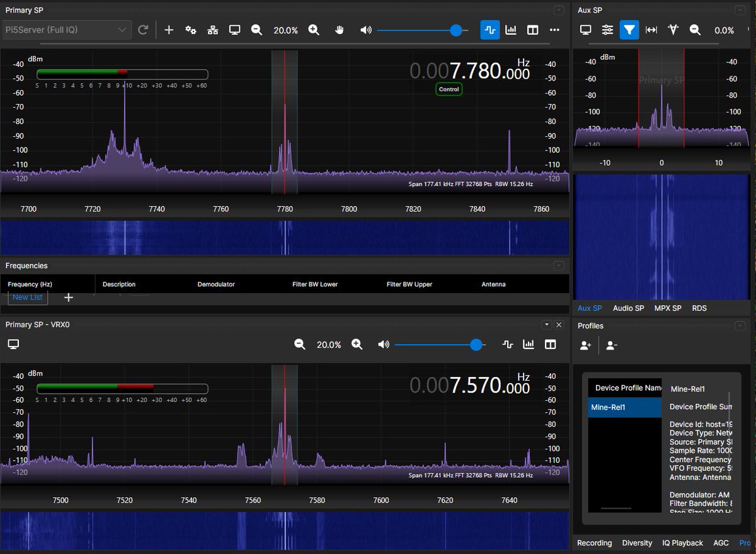The height and width of the screenshot is (554, 756).
Task: Click the Primary SP signal strength S-meter
Action: click(x=122, y=74)
